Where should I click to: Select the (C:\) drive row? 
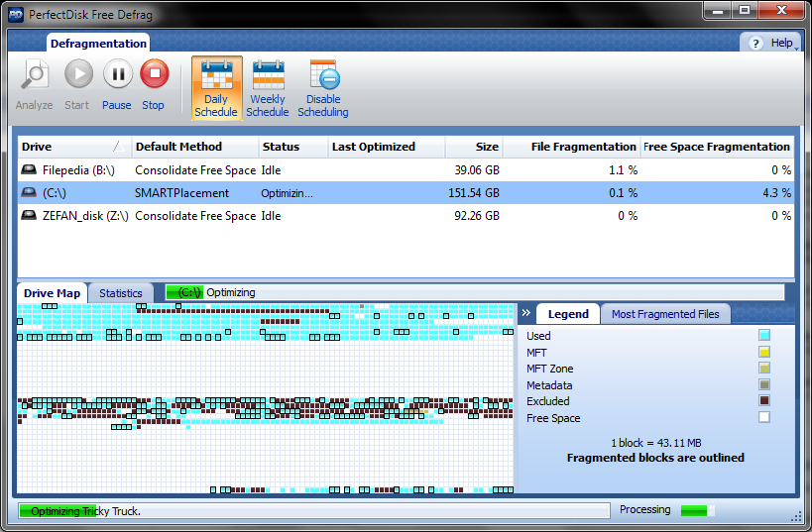click(406, 193)
